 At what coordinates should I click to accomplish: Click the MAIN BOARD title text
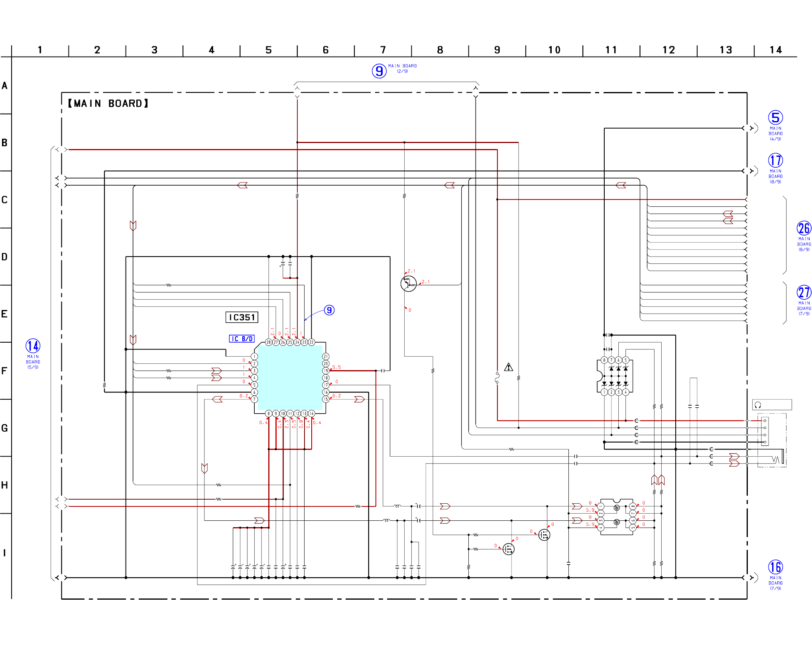point(108,104)
